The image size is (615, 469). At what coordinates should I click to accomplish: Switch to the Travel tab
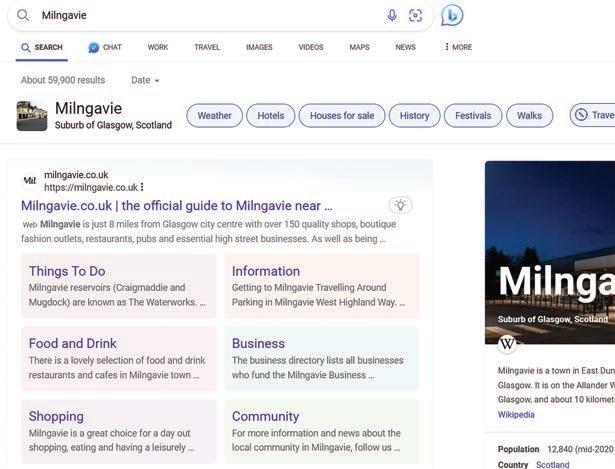[x=207, y=47]
